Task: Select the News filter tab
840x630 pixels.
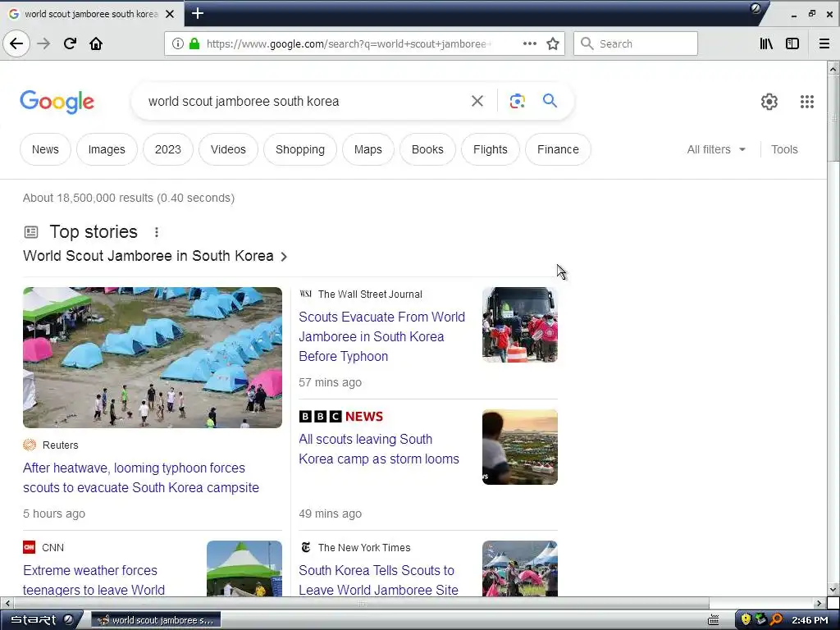Action: (45, 149)
